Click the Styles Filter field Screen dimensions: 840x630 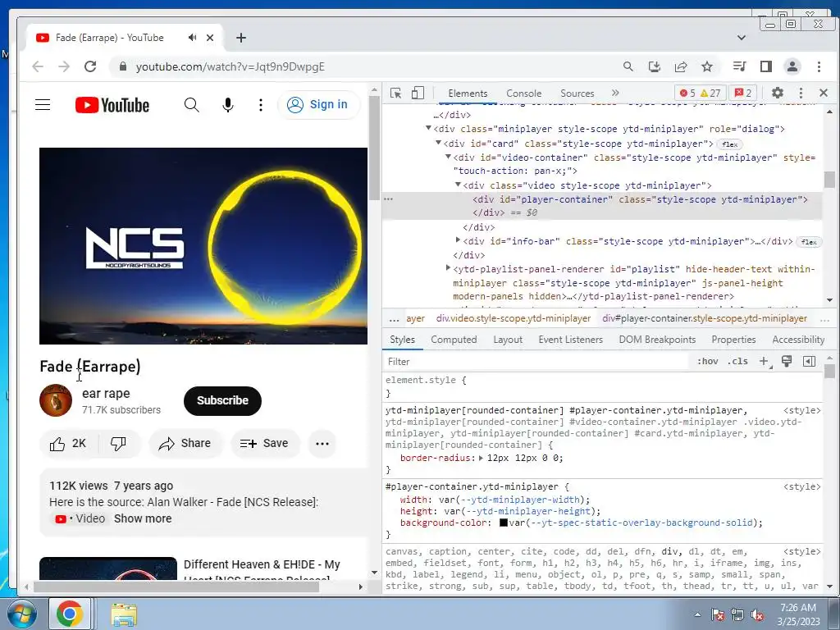point(536,362)
